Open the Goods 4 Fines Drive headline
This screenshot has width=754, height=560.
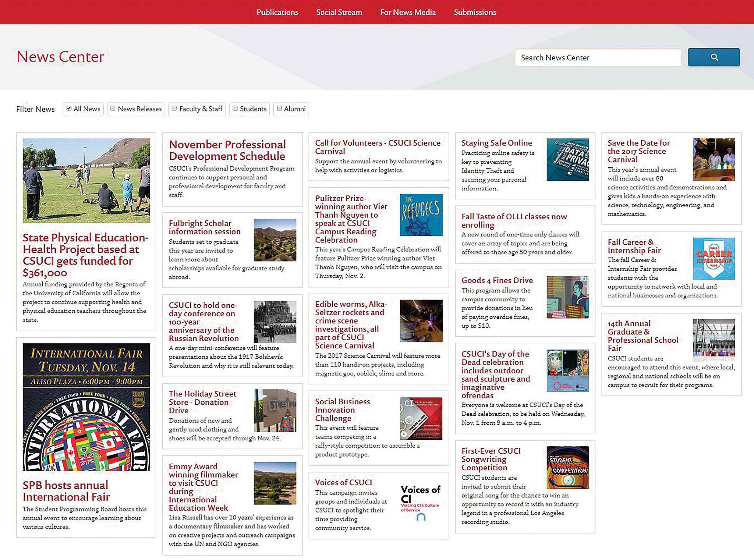point(497,280)
